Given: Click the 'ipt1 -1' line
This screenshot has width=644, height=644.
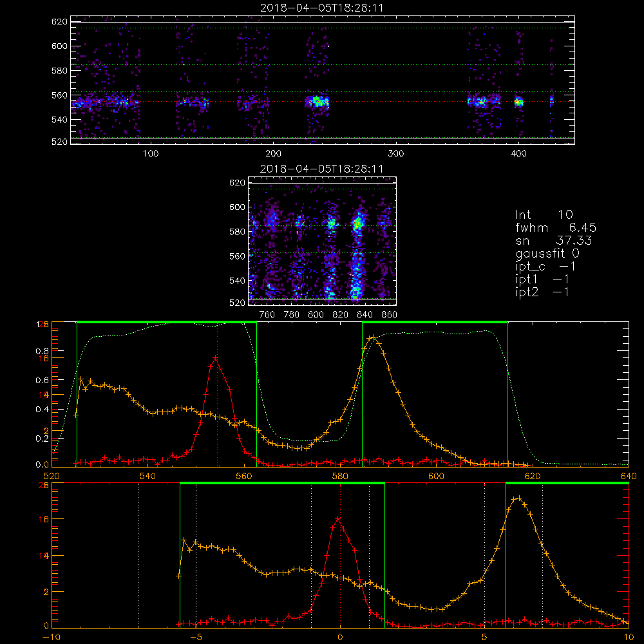Looking at the screenshot, I should (x=542, y=279).
